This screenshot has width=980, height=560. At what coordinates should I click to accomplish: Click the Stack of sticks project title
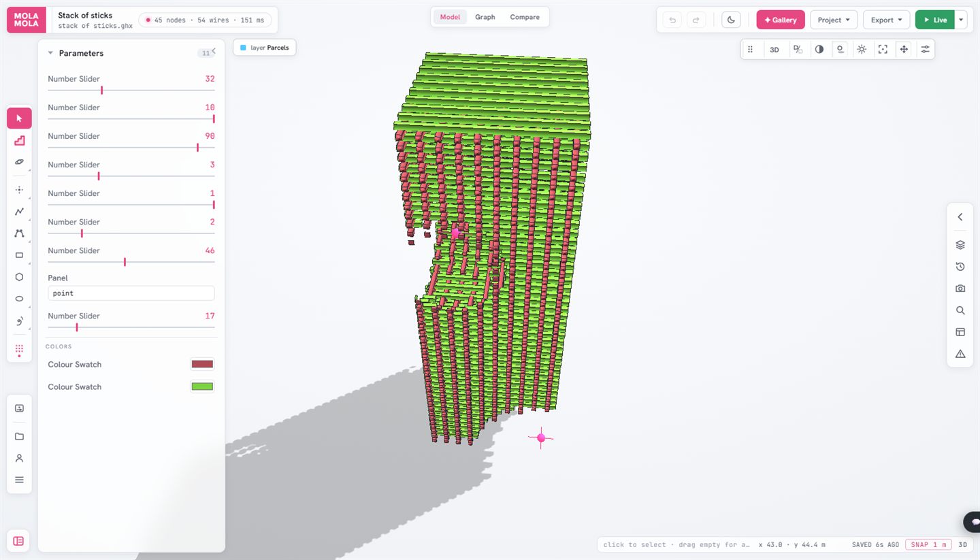pos(85,15)
